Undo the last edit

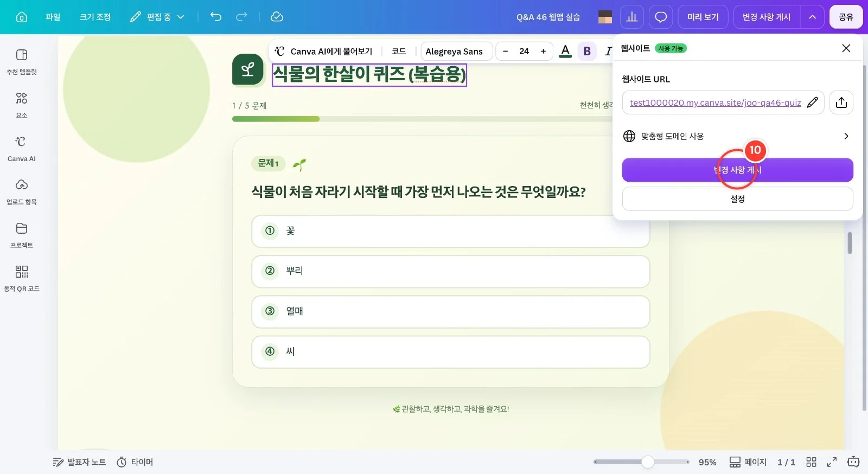click(216, 17)
